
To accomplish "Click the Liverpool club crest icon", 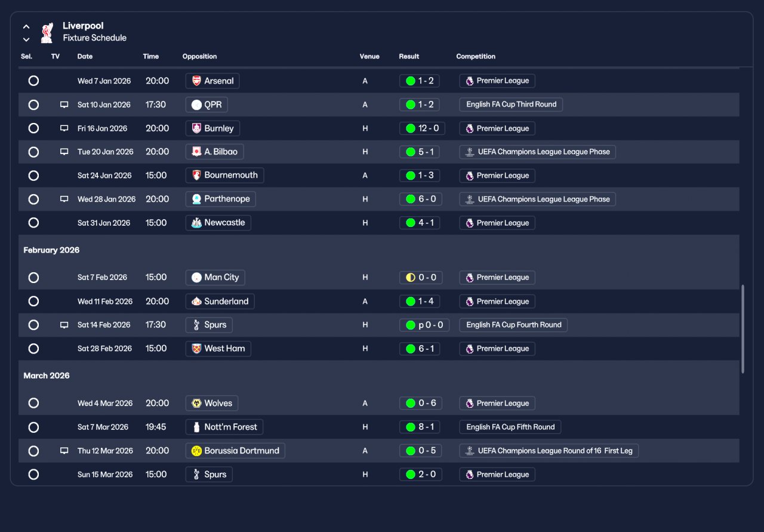I will pos(47,33).
